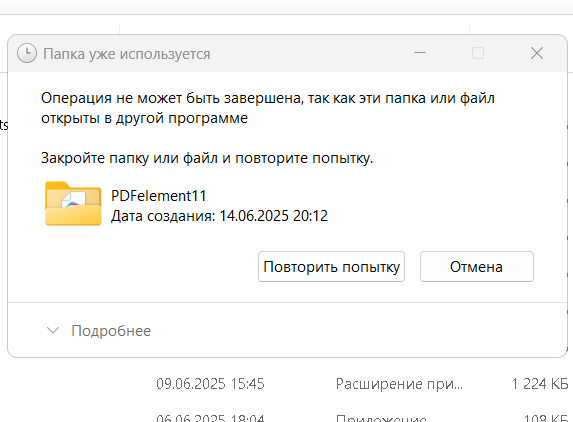Click the Подробнее label
573x422 pixels.
pyautogui.click(x=111, y=331)
